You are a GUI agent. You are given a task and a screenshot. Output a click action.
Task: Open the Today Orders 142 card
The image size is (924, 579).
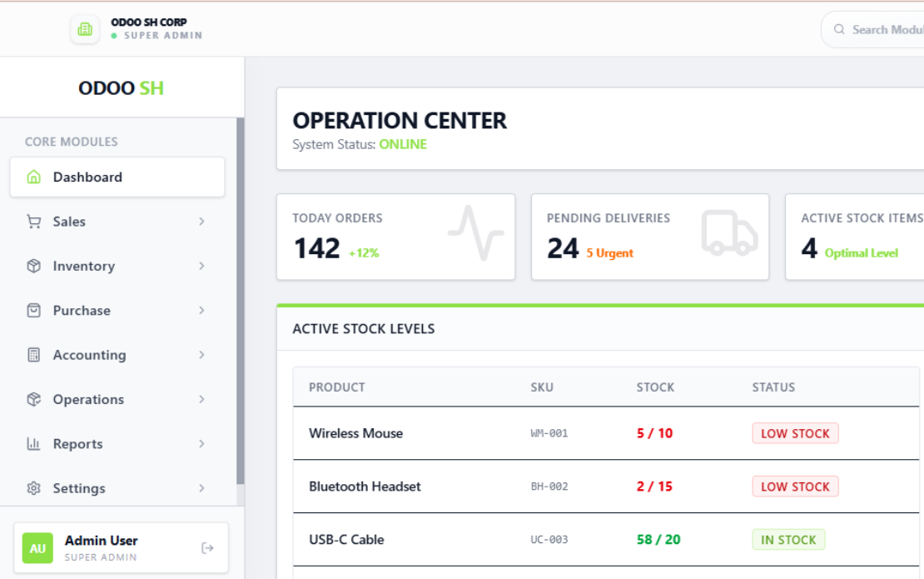pos(396,237)
